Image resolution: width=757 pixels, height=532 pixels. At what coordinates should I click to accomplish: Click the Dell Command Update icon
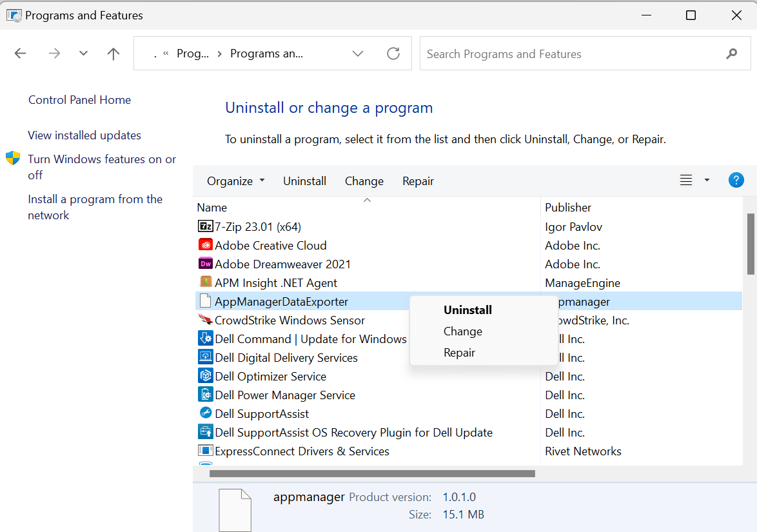[x=206, y=338]
